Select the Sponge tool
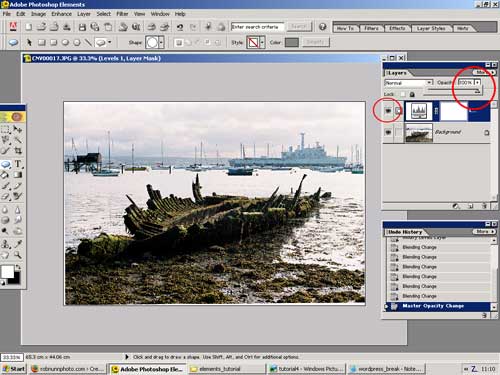Image resolution: width=500 pixels, height=375 pixels. pos(5,220)
